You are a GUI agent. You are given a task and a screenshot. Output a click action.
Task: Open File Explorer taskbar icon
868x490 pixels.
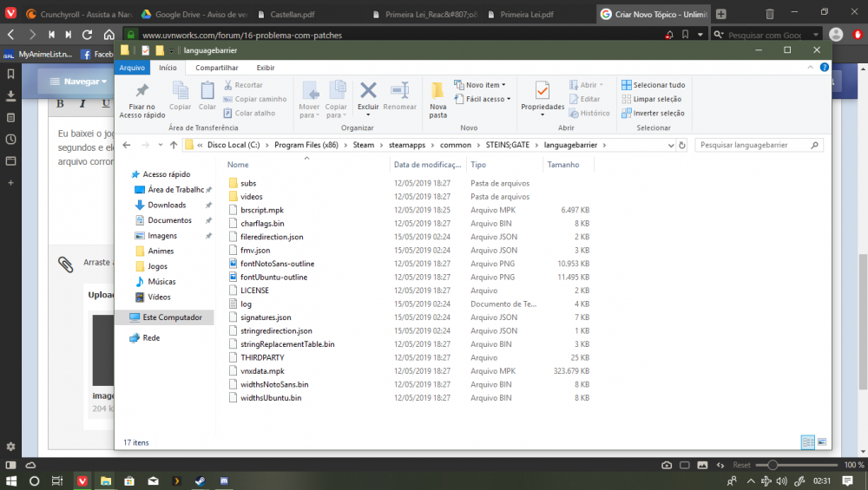click(x=105, y=480)
